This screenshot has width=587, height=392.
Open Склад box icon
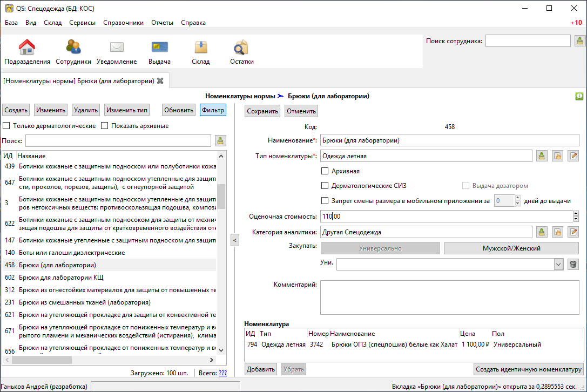tap(201, 52)
